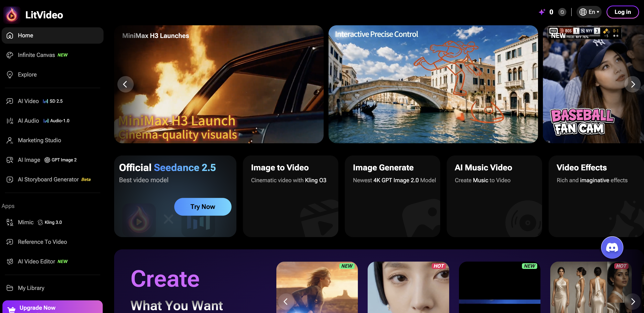Click the Home icon in sidebar
Viewport: 644px width, 313px height.
(10, 36)
